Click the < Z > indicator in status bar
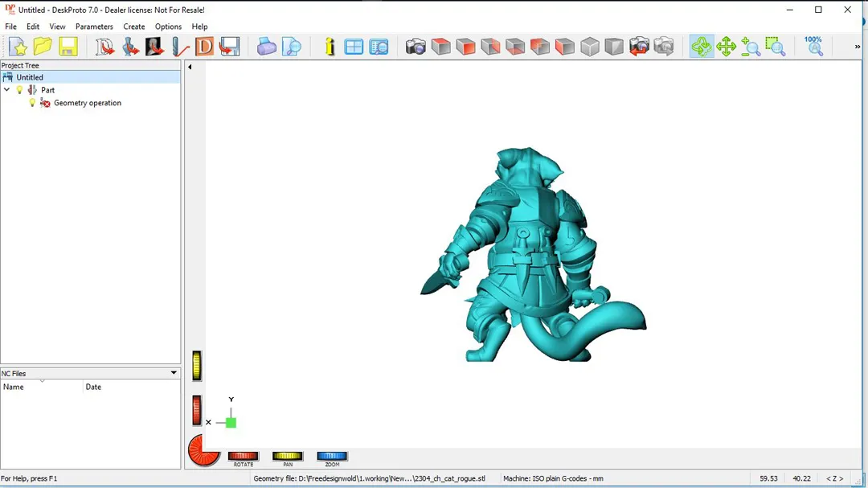Viewport: 868px width, 488px height. tap(835, 478)
